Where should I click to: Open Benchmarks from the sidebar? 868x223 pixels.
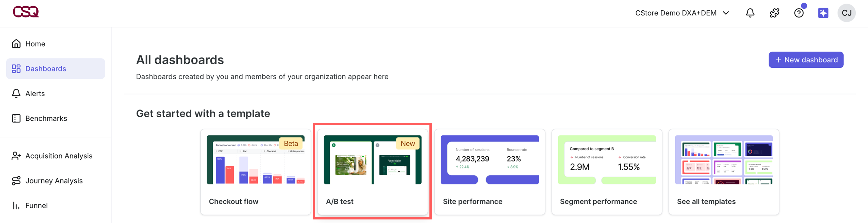[56, 118]
